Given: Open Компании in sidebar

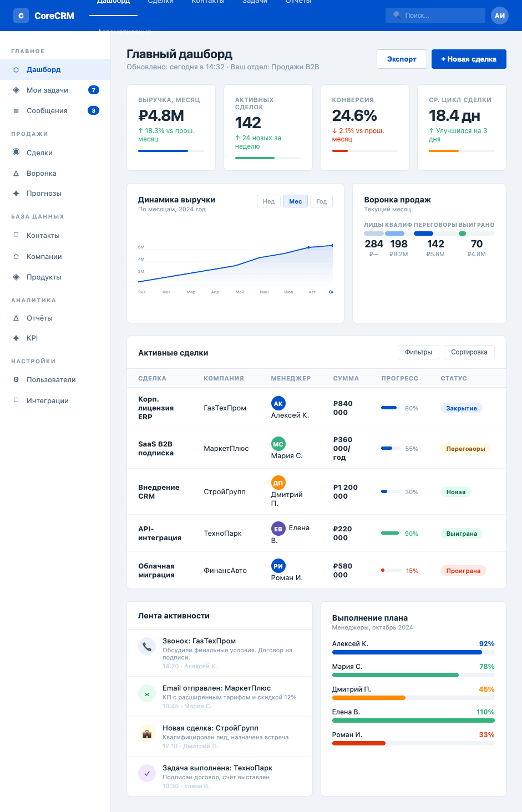Looking at the screenshot, I should [x=55, y=257].
